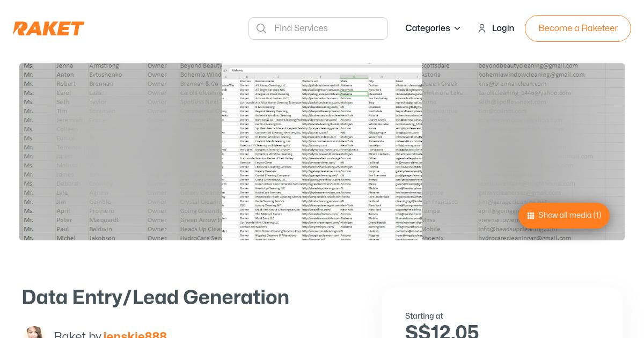The height and width of the screenshot is (338, 644).
Task: Click the chevron arrow next to Categories
Action: coord(456,28)
